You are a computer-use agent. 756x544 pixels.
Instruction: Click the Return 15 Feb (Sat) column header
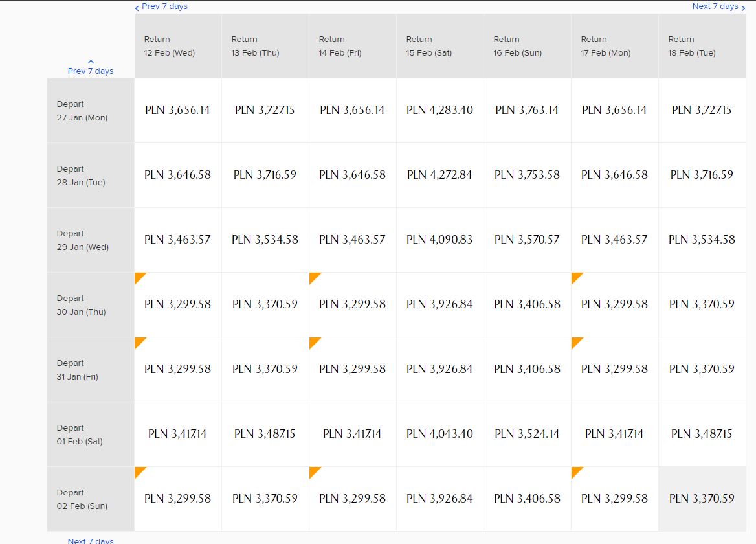(439, 46)
